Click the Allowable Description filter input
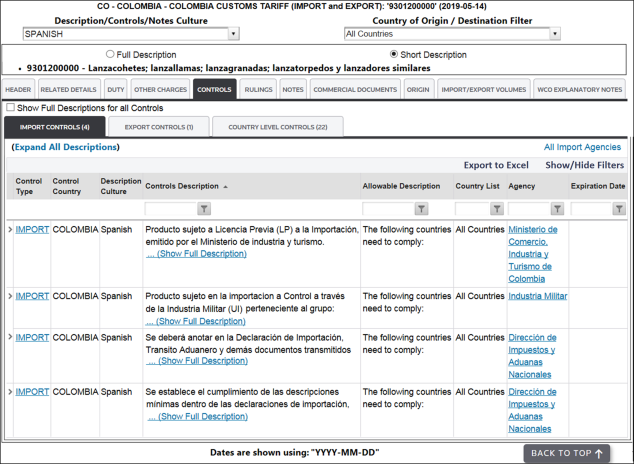Screen dimensions: 634x464 389,209
